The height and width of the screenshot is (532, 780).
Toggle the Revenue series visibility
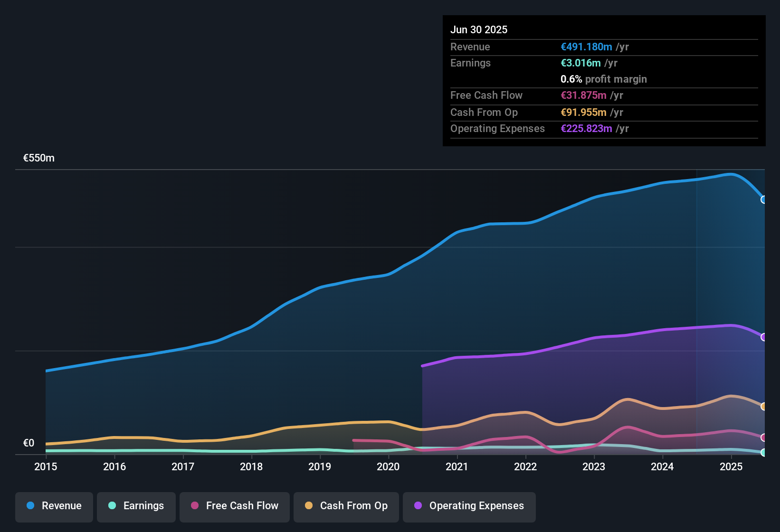tap(54, 506)
